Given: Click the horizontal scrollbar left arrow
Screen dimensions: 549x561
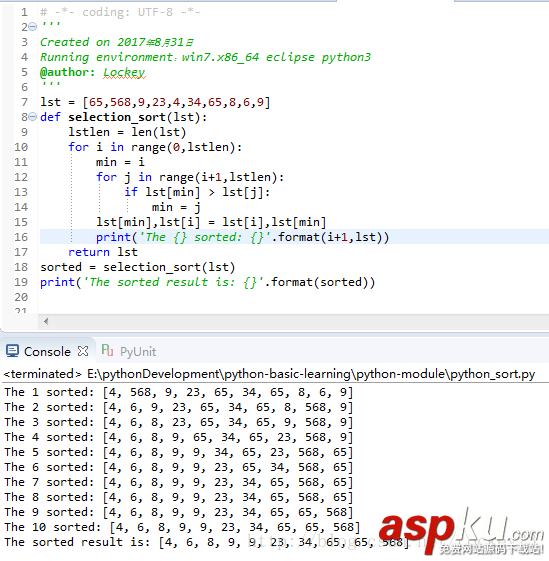Looking at the screenshot, I should coord(46,321).
